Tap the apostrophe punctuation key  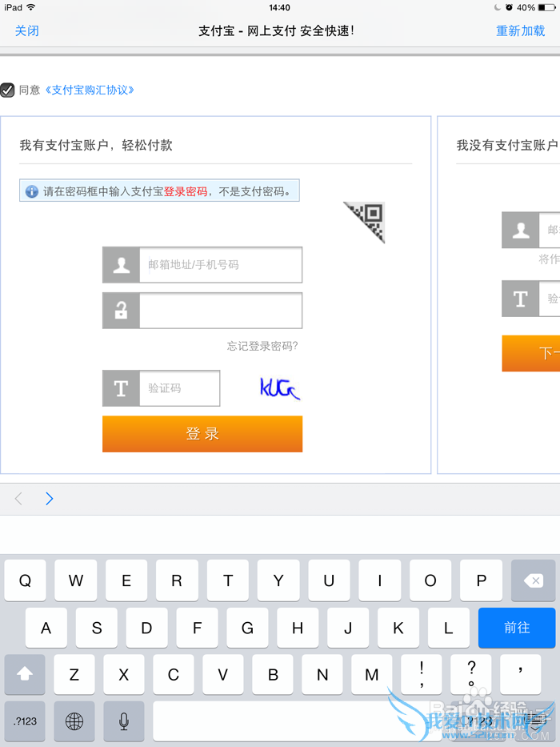click(x=521, y=674)
